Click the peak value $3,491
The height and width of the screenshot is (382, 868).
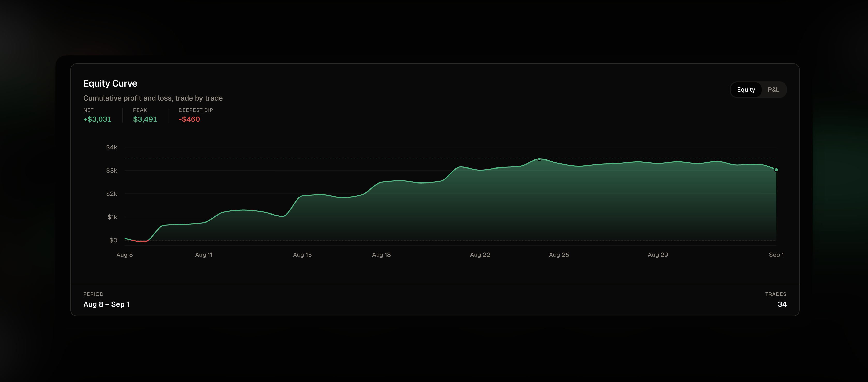pos(145,119)
